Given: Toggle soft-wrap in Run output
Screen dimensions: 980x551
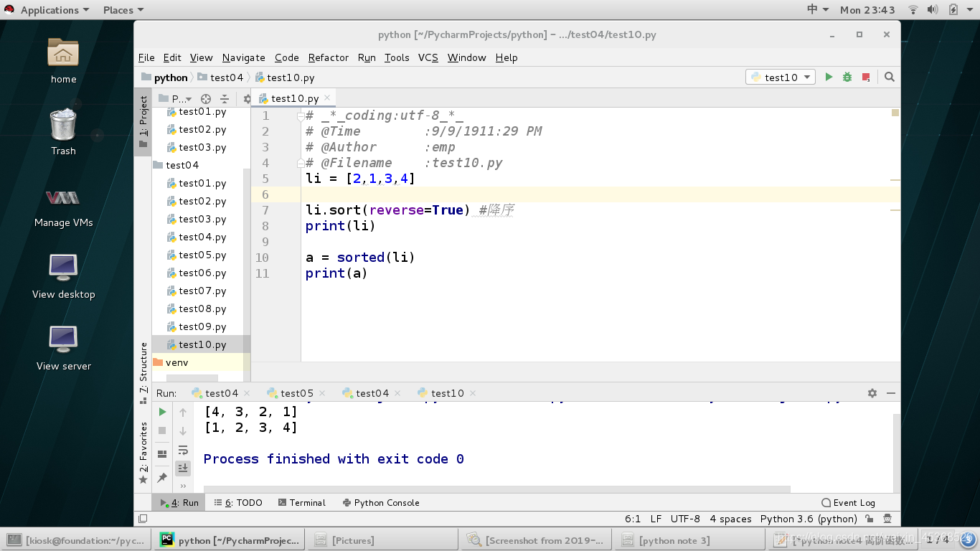Looking at the screenshot, I should pyautogui.click(x=183, y=450).
